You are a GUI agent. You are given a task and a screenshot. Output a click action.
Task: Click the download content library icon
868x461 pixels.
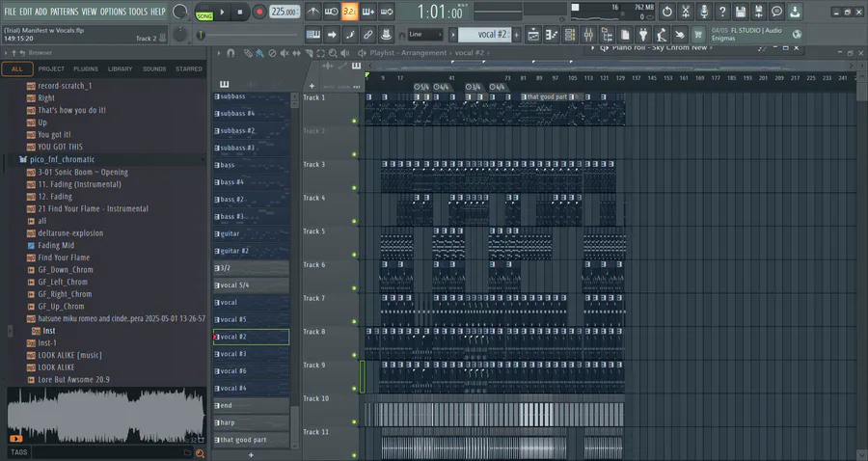[x=795, y=12]
